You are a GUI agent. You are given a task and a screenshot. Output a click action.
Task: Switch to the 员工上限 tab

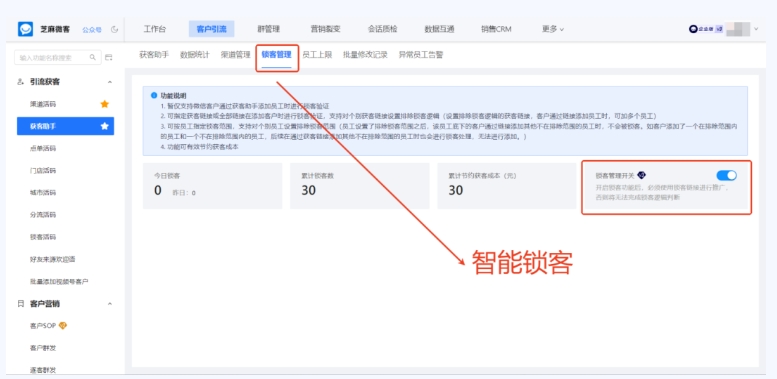click(317, 55)
